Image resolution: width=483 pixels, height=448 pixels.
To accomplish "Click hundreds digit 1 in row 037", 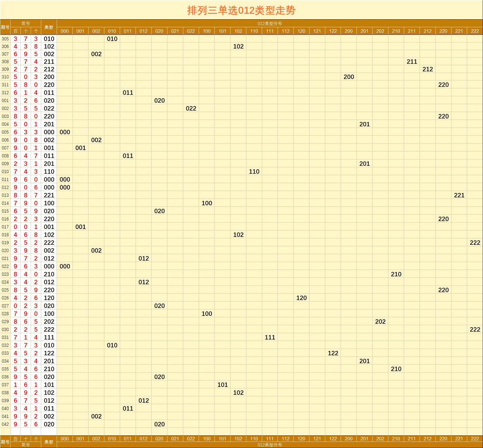I will click(15, 385).
